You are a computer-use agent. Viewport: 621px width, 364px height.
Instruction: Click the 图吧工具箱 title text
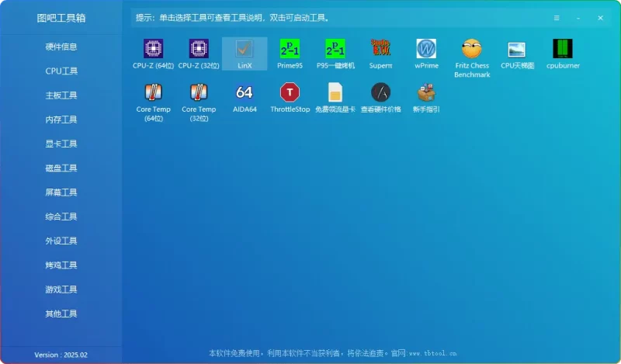[x=61, y=18]
